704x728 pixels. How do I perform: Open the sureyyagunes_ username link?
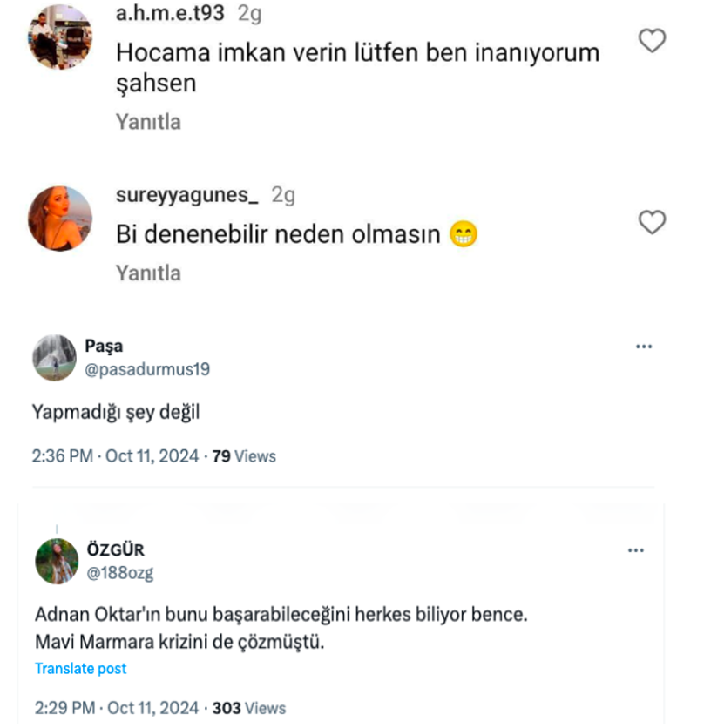186,195
